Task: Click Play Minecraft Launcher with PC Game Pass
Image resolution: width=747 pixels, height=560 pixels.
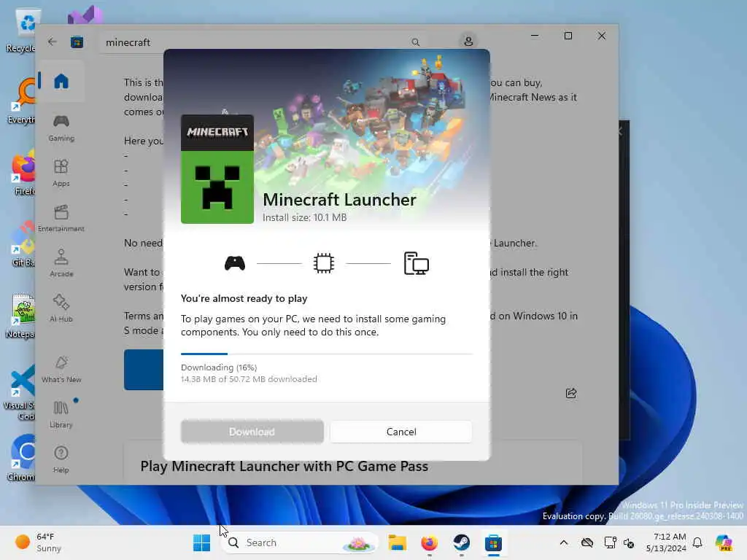Action: tap(285, 466)
